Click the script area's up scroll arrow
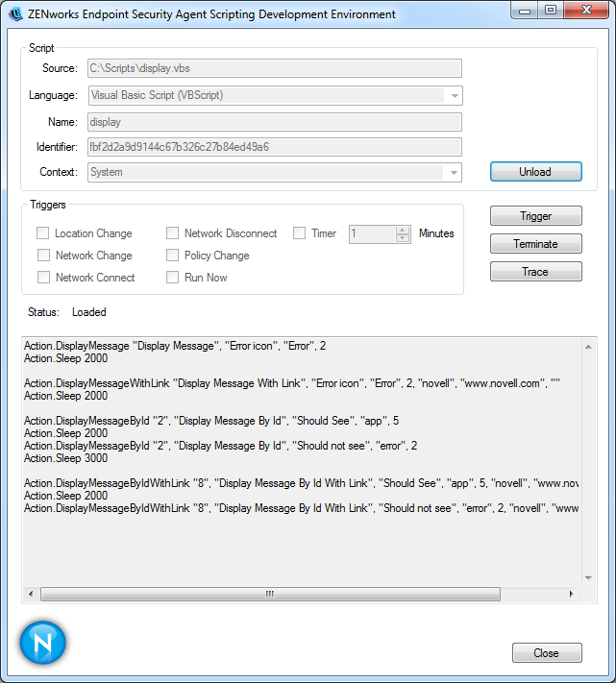 [x=588, y=347]
